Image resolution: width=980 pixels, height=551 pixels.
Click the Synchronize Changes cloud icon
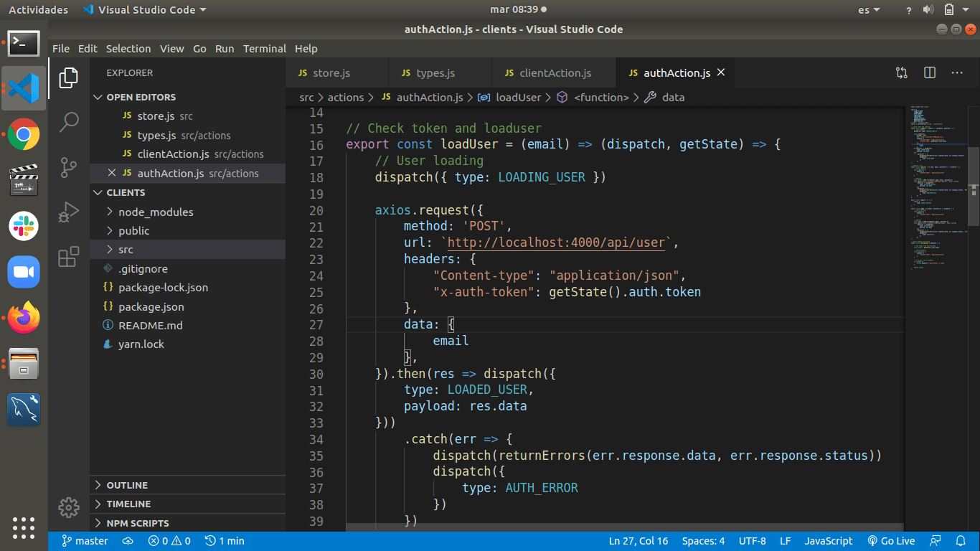click(128, 541)
